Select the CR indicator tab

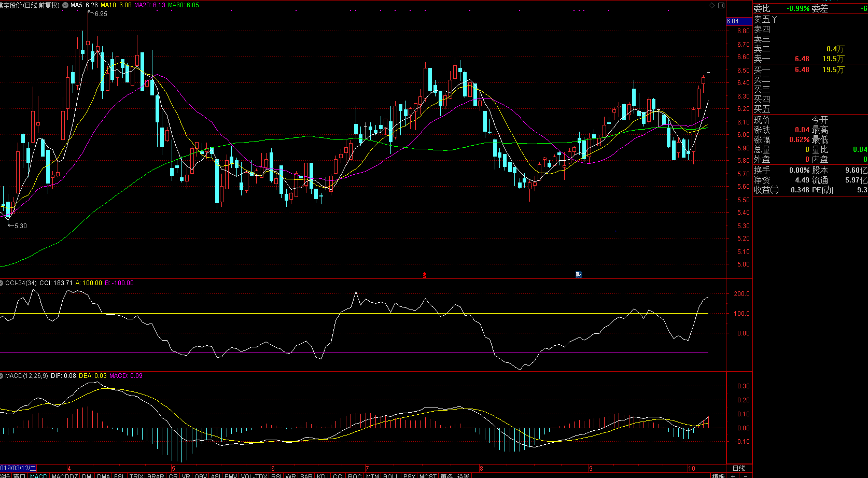point(173,475)
